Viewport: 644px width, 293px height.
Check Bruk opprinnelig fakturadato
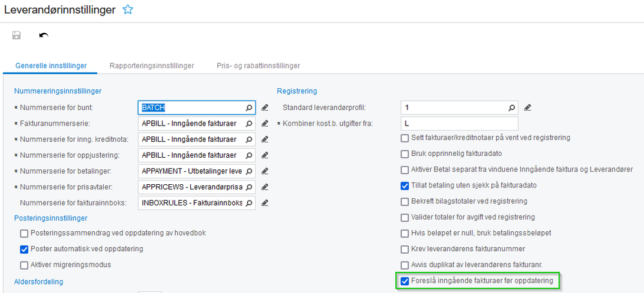coord(405,155)
